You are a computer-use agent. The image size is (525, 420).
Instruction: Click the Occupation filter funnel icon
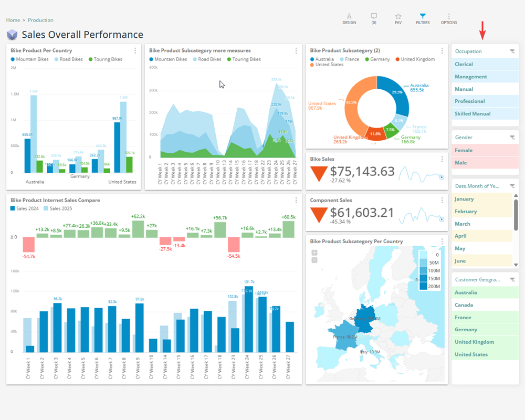coord(512,51)
